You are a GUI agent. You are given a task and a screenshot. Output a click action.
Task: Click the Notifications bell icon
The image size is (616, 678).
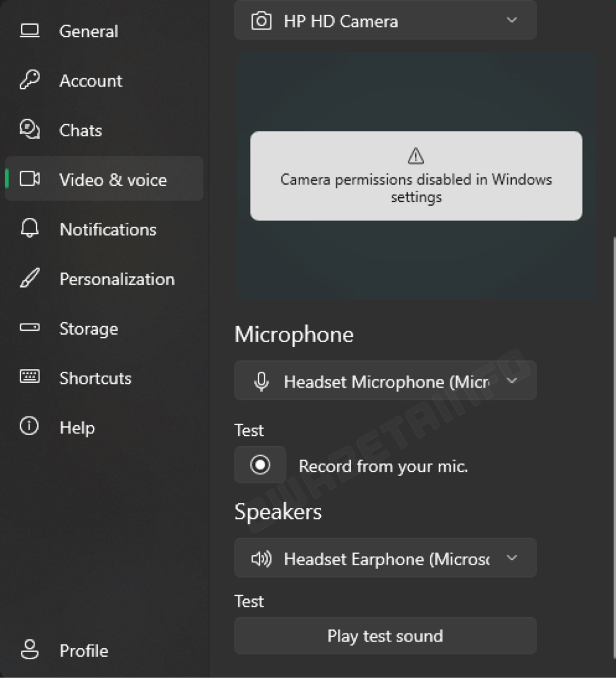tap(30, 229)
